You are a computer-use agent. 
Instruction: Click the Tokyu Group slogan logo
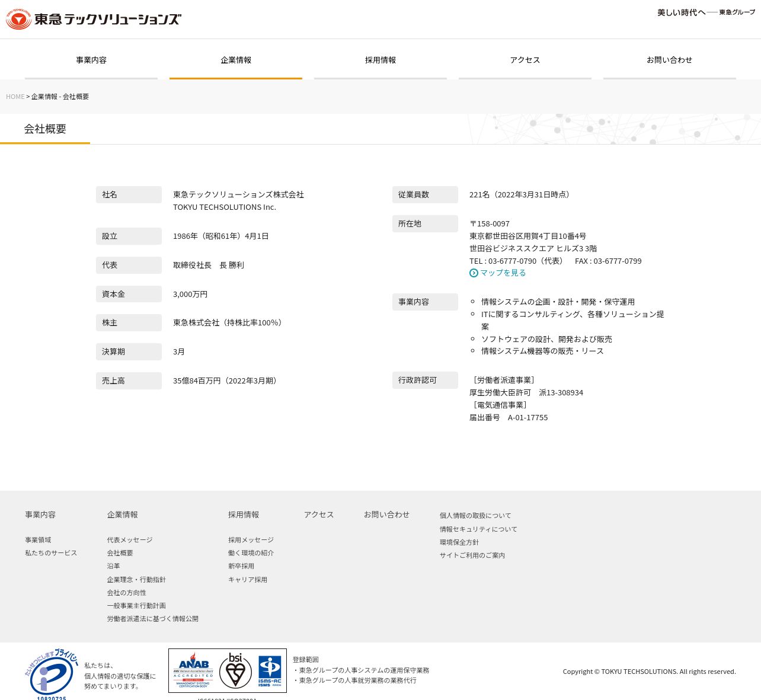(x=706, y=12)
